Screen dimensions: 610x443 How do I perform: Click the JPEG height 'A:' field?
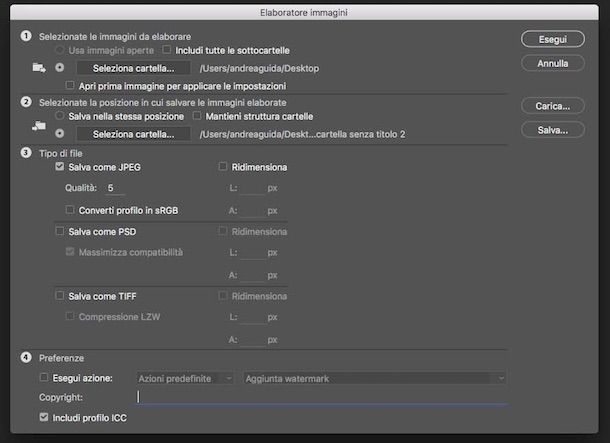[252, 211]
